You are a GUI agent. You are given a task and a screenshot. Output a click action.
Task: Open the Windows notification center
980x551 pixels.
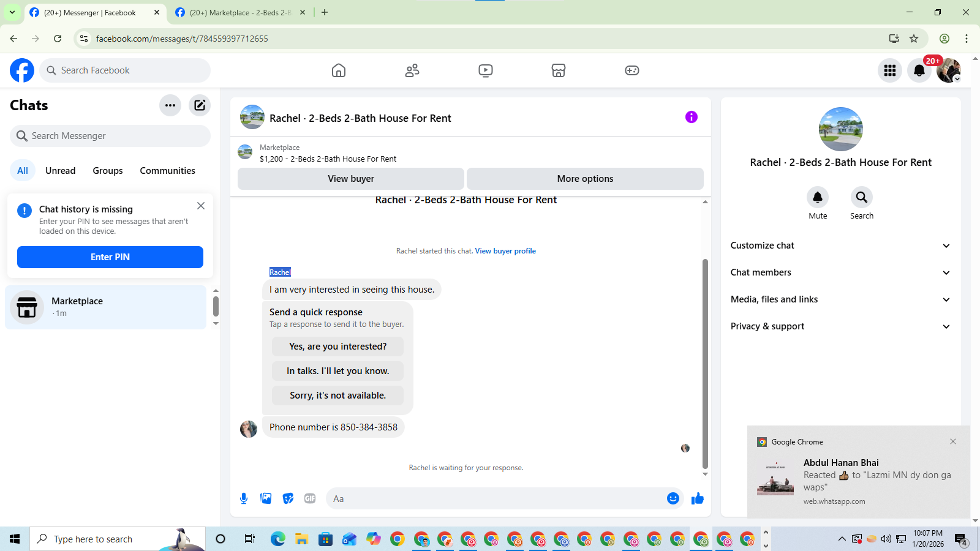[x=961, y=539]
